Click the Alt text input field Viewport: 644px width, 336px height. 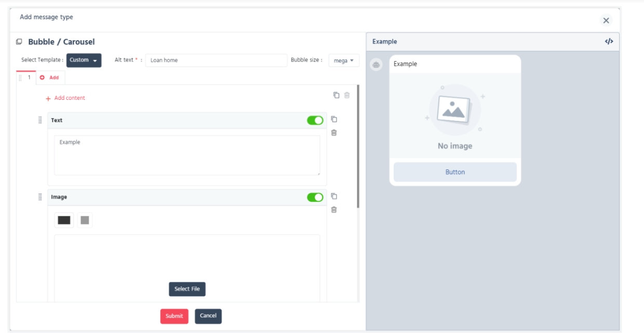click(216, 60)
